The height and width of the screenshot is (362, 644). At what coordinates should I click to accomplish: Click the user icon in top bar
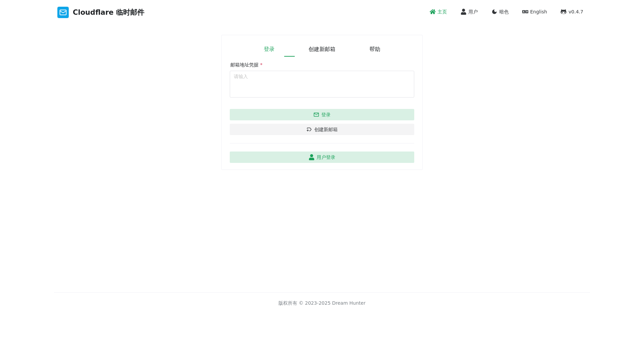[x=464, y=12]
